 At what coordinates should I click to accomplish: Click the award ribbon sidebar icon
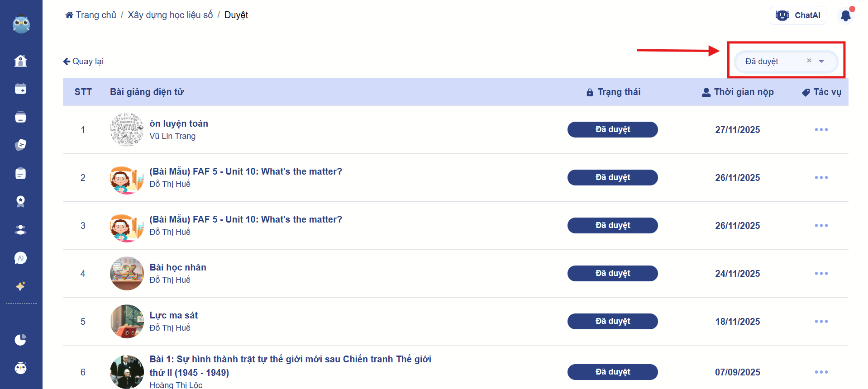(21, 201)
